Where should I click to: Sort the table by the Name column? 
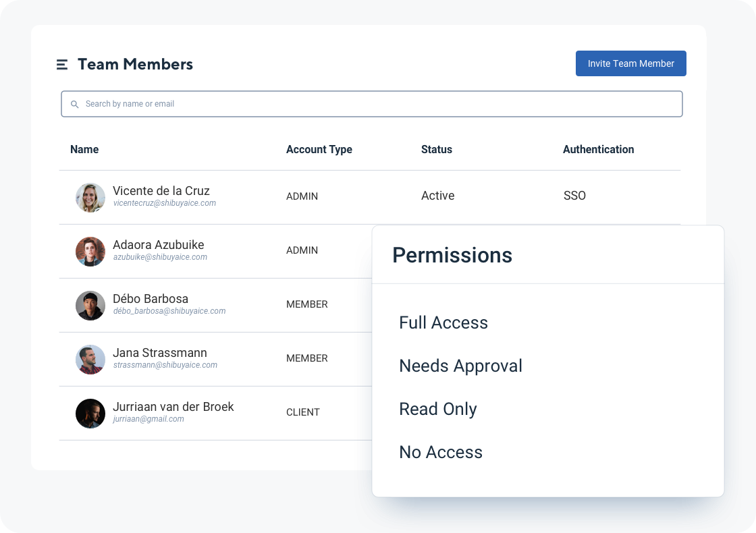click(x=84, y=149)
